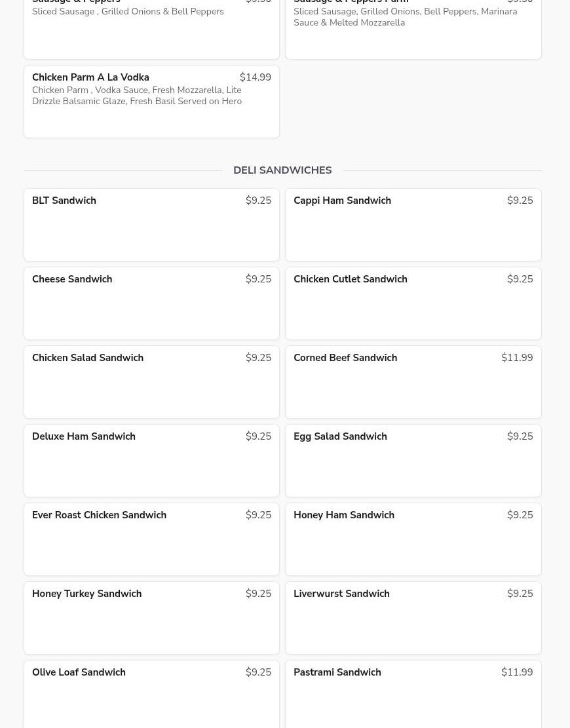Click the $11.99 Corned Beef price
This screenshot has width=570, height=728.
click(517, 358)
